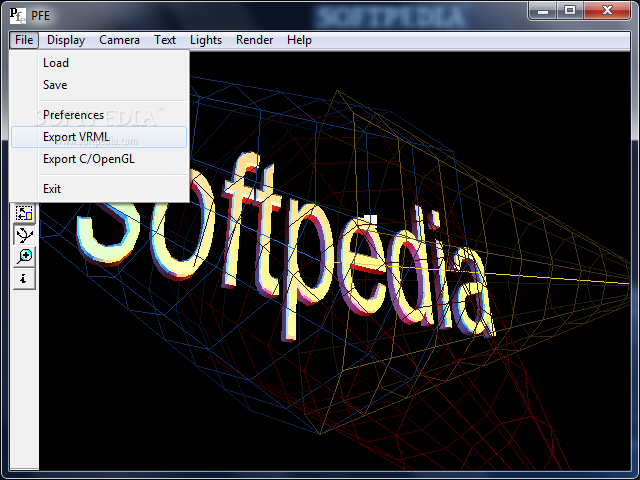Open the Camera menu
Viewport: 640px width, 480px height.
119,40
